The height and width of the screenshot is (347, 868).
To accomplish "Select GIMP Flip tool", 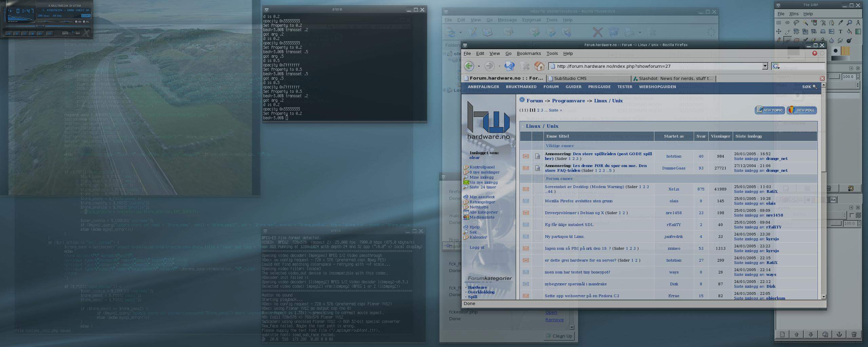I will tap(832, 31).
